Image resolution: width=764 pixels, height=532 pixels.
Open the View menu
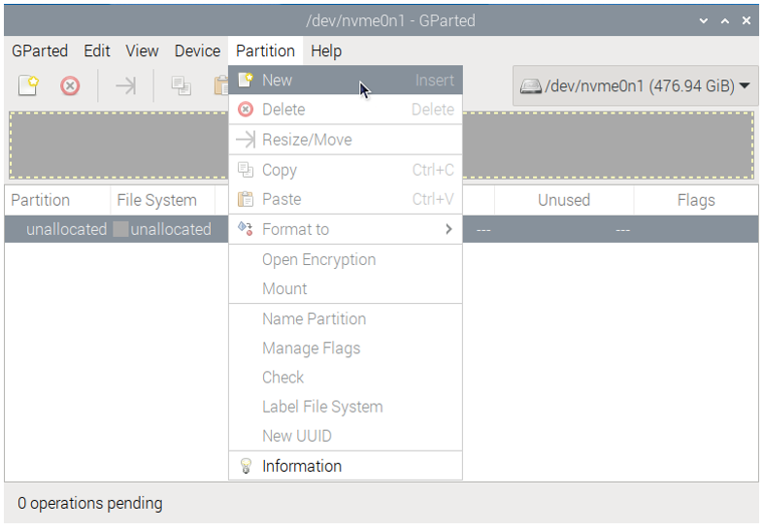142,50
